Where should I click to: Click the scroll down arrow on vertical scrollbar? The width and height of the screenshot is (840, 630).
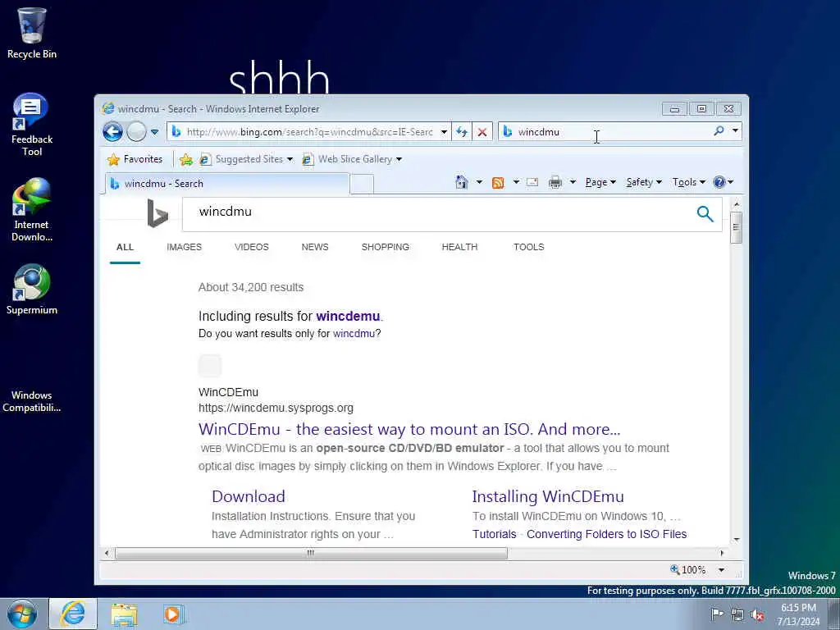[x=736, y=540]
